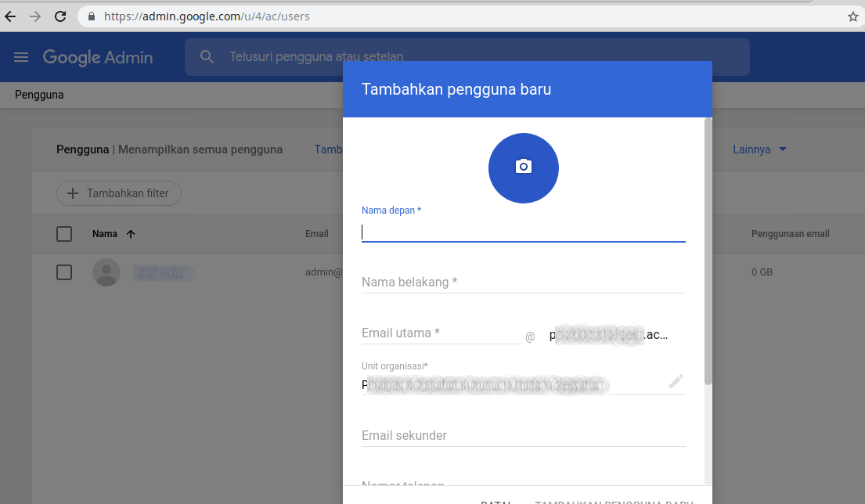Check the admin user row checkbox

click(64, 272)
